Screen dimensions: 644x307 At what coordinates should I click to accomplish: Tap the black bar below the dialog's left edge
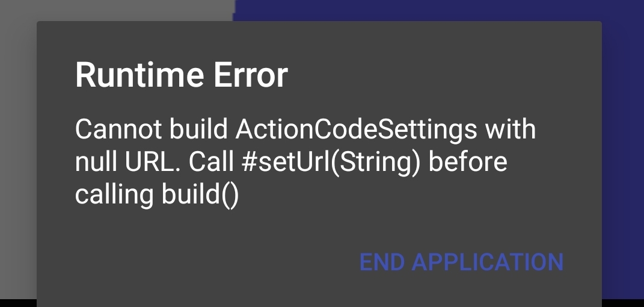click(x=18, y=302)
